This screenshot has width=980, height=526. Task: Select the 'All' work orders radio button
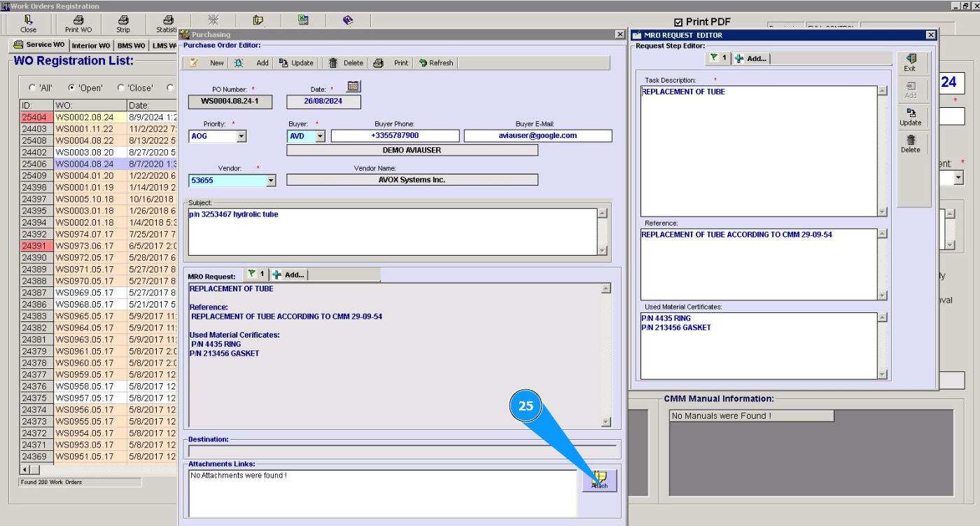coord(32,88)
